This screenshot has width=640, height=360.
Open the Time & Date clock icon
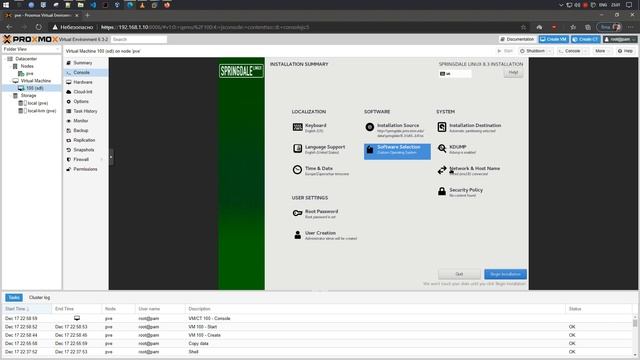298,170
